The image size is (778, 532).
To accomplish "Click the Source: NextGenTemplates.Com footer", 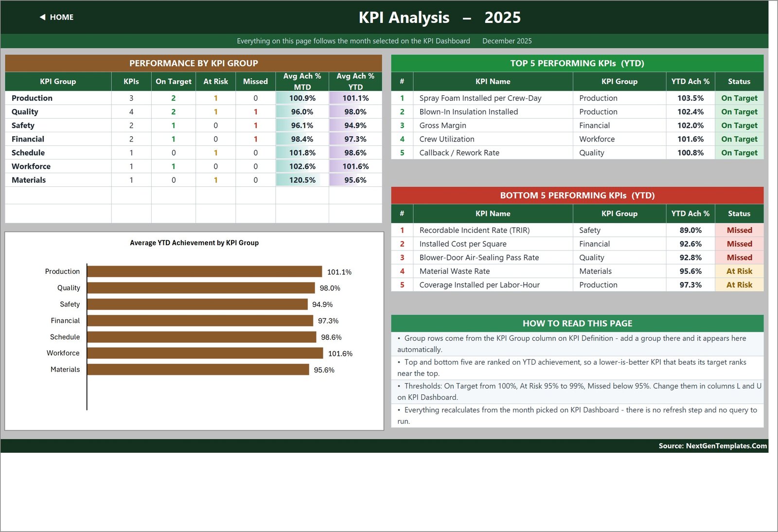I will [x=712, y=445].
